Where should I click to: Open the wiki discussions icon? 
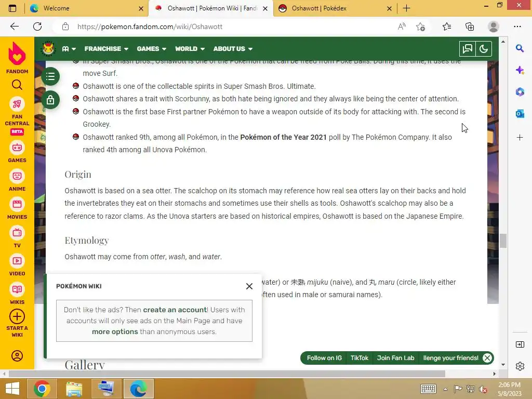pyautogui.click(x=467, y=49)
